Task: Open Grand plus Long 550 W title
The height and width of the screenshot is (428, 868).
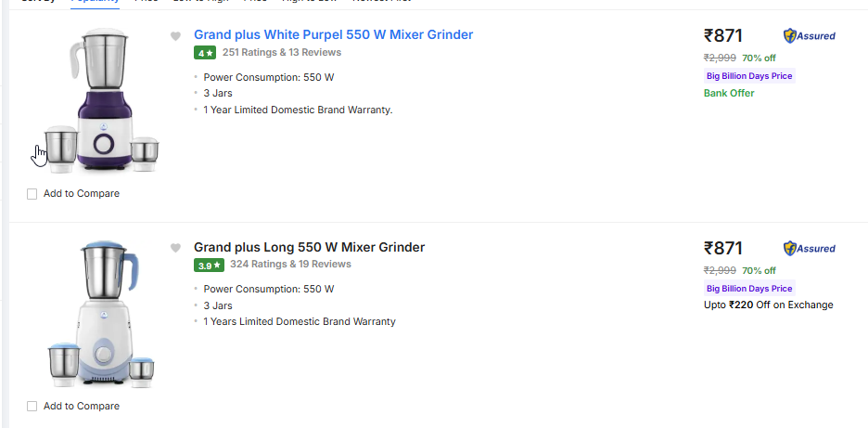Action: [309, 247]
